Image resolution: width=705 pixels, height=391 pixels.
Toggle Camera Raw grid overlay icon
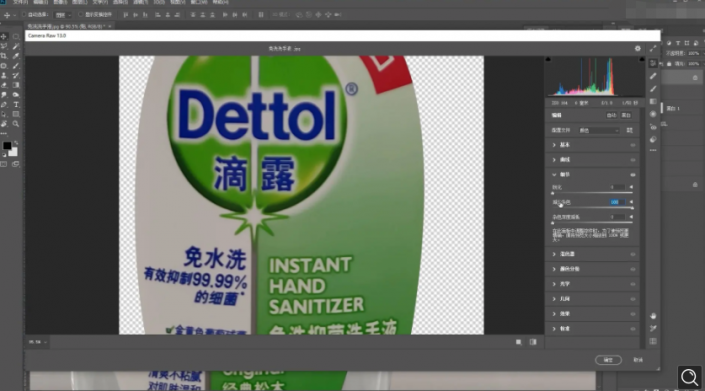coord(653,341)
